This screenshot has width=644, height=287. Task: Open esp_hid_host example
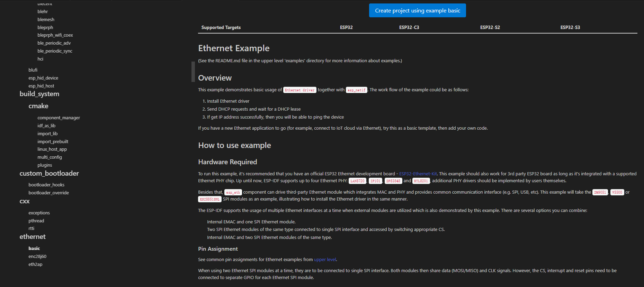tap(41, 86)
